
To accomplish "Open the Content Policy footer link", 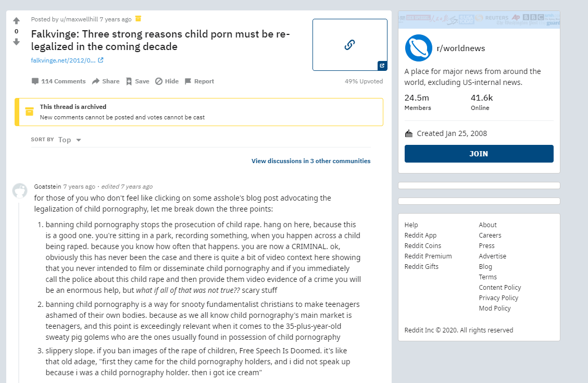I will 500,287.
